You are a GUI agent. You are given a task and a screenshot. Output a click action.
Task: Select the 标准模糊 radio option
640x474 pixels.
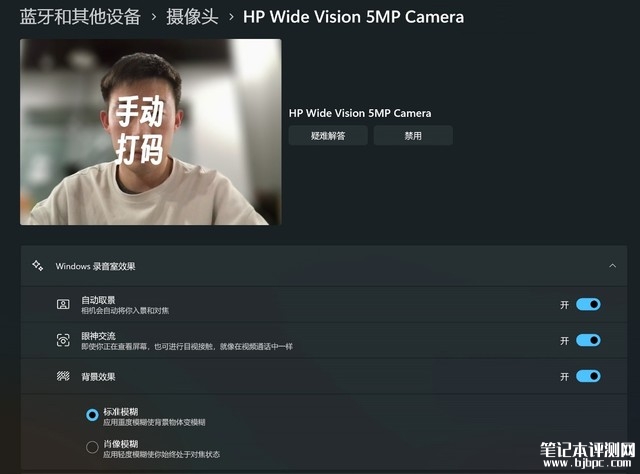[x=92, y=415]
